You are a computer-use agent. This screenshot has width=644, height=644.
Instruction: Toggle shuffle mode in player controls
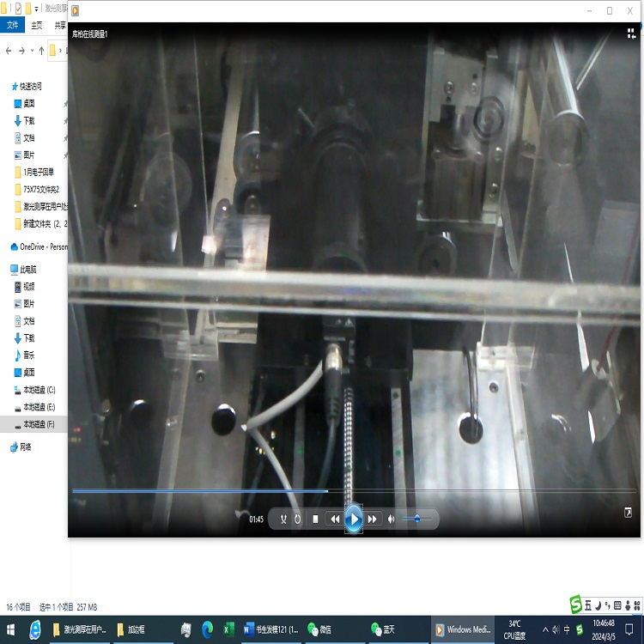(283, 519)
